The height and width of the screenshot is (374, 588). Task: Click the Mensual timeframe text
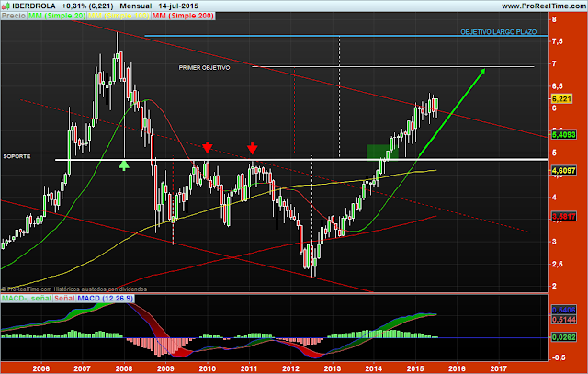(x=136, y=6)
